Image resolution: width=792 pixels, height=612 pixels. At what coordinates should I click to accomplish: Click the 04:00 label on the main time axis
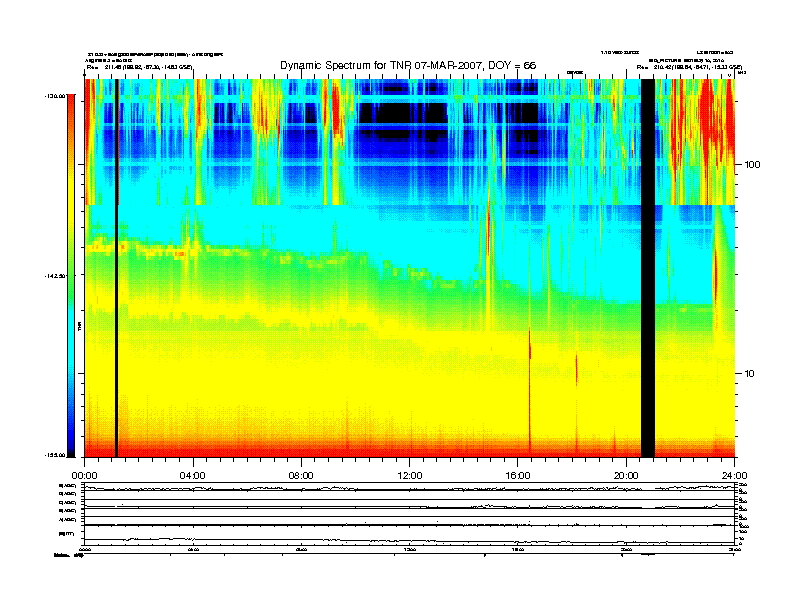click(x=193, y=476)
